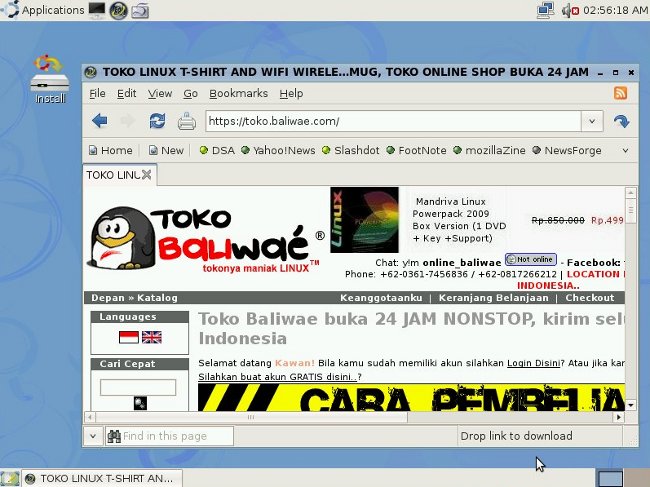This screenshot has width=650, height=487.
Task: Click the greyed-out forward arrow
Action: point(127,121)
